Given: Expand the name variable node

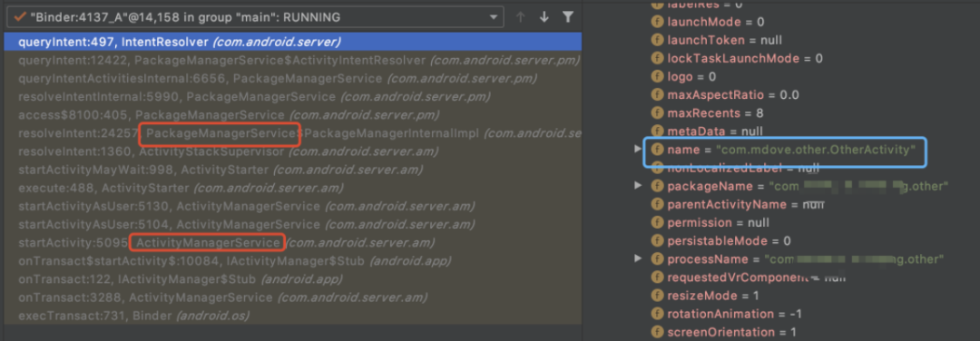Looking at the screenshot, I should coord(638,150).
